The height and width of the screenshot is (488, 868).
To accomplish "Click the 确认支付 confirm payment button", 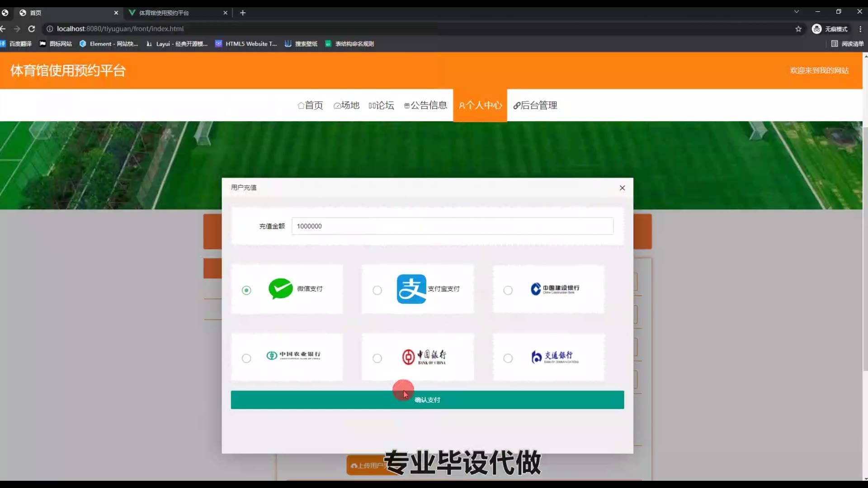I will click(x=427, y=400).
